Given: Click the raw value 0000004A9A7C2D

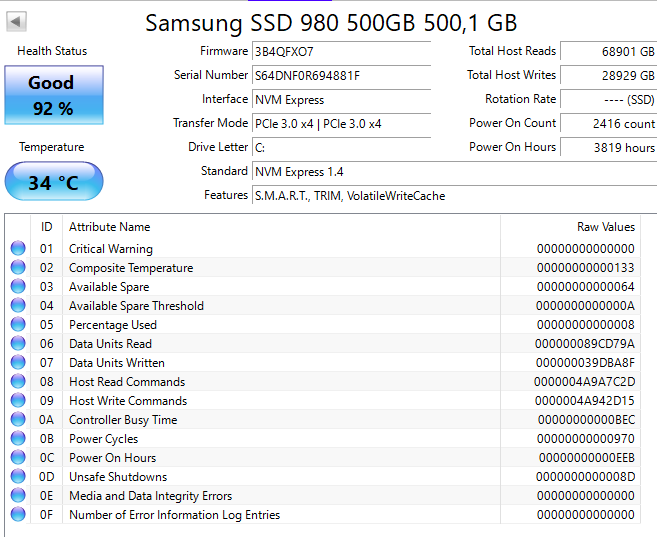Looking at the screenshot, I should pyautogui.click(x=585, y=382).
